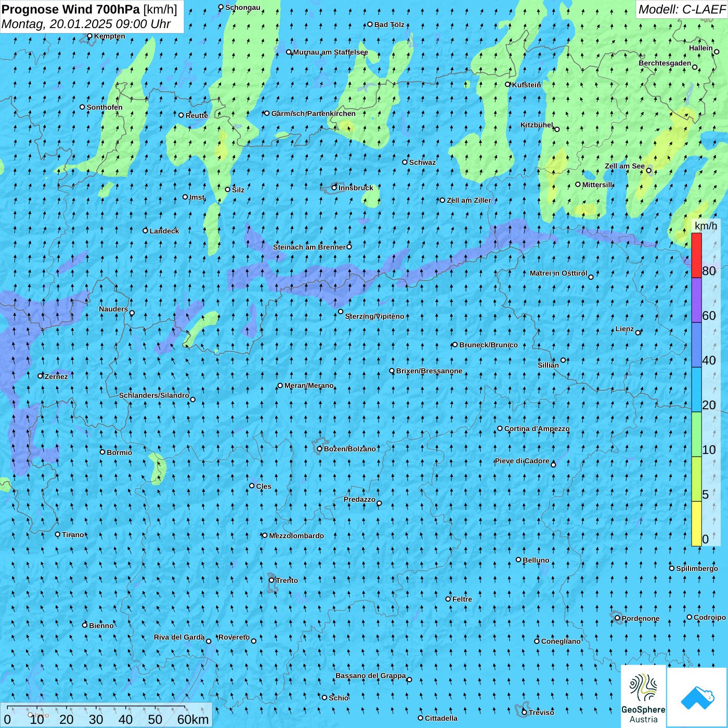Click the 'Mittersill' label
This screenshot has width=728, height=728.
597,185
